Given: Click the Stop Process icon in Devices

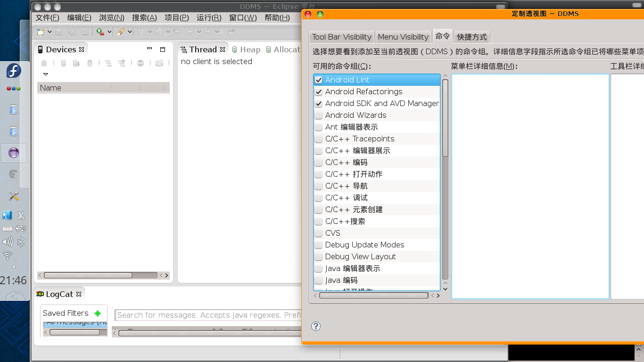Looking at the screenshot, I should tap(140, 63).
